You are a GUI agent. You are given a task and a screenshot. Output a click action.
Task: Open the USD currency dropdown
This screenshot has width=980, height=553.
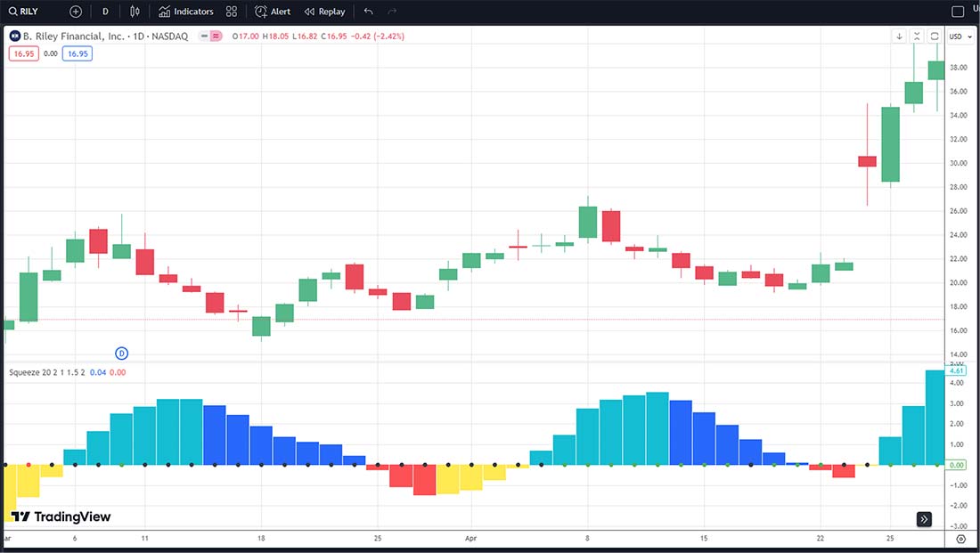(960, 37)
